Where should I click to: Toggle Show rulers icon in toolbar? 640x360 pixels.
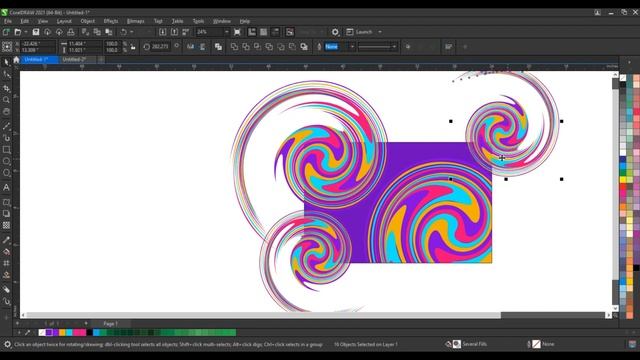[252, 32]
